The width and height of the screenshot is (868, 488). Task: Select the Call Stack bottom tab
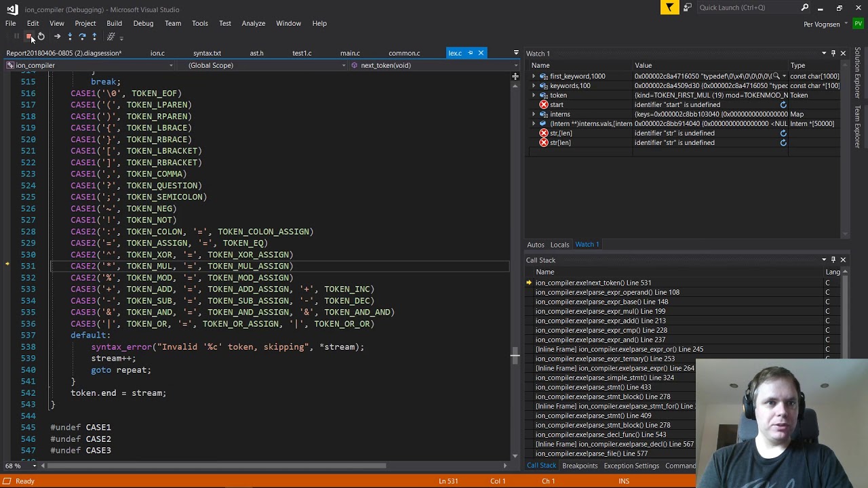pyautogui.click(x=541, y=466)
